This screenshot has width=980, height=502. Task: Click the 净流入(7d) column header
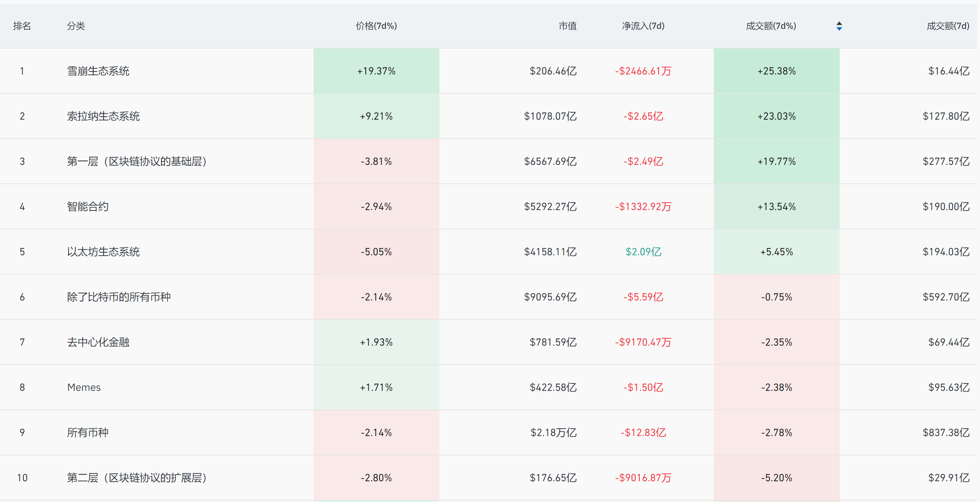[643, 26]
